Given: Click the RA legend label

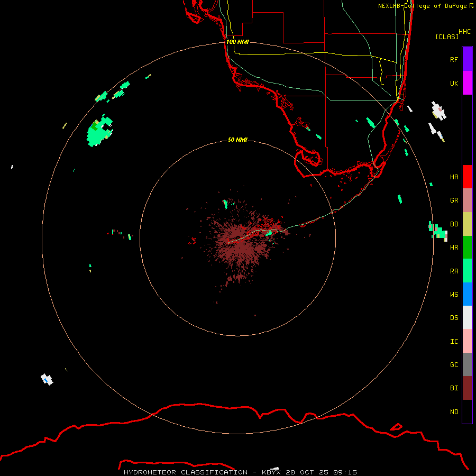Looking at the screenshot, I should 454,271.
